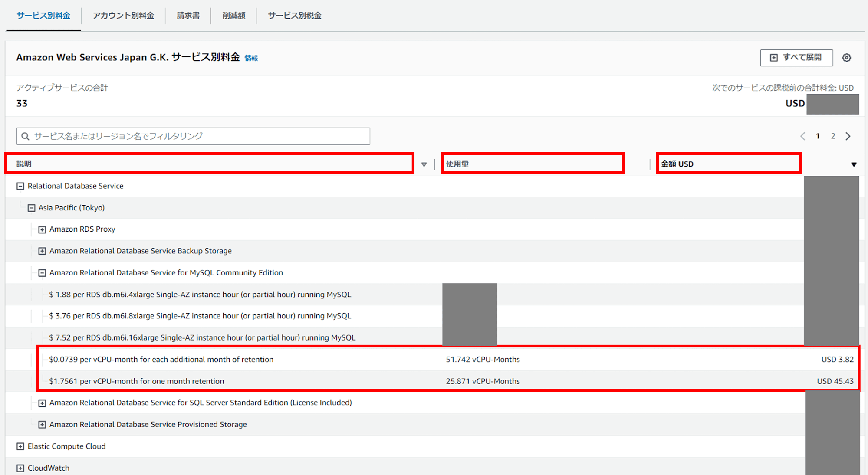Collapse RDS for MySQL Community Edition
Screen dimensions: 868x475
point(42,273)
